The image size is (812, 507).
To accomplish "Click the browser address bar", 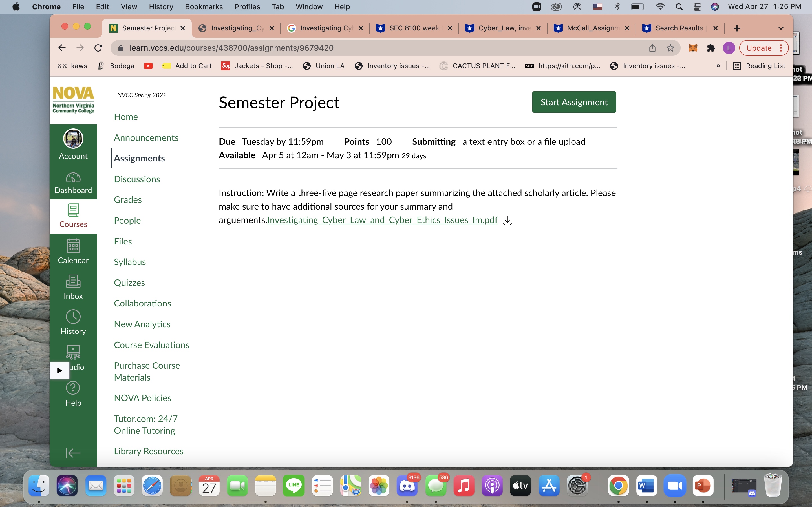I will pyautogui.click(x=231, y=48).
